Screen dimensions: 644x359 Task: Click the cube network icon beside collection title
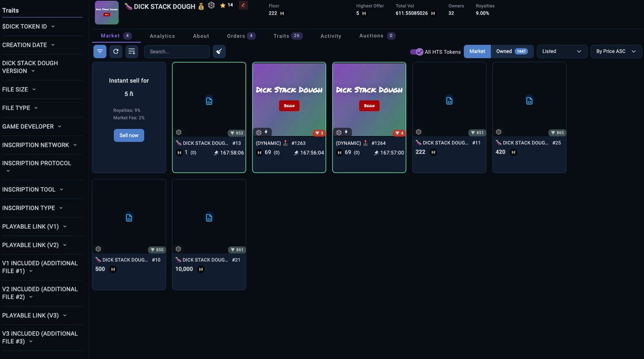211,5
